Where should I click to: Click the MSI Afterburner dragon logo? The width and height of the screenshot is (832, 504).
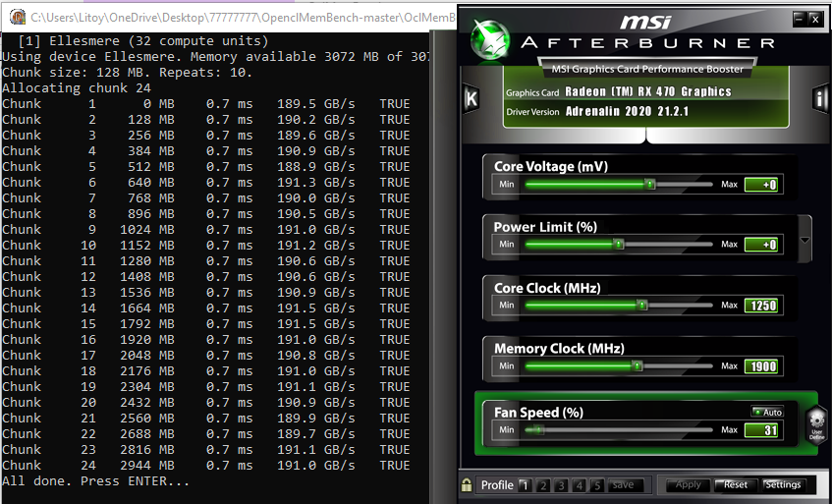(490, 39)
